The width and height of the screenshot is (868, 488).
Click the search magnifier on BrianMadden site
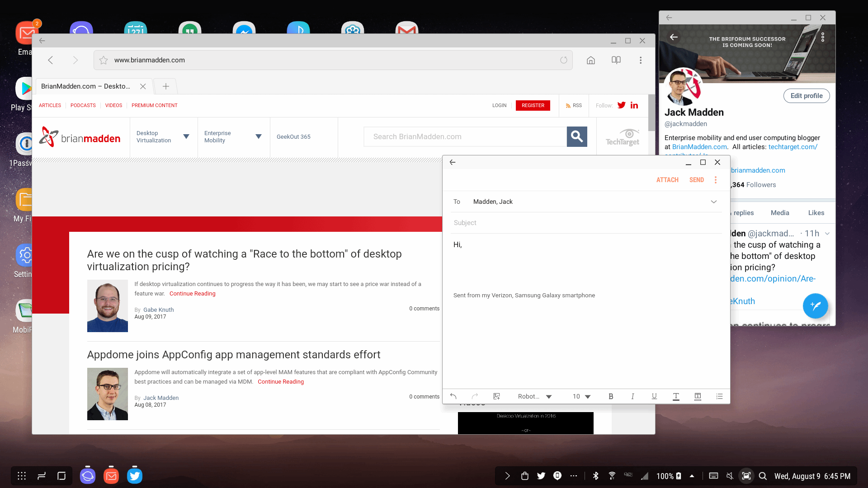click(577, 136)
